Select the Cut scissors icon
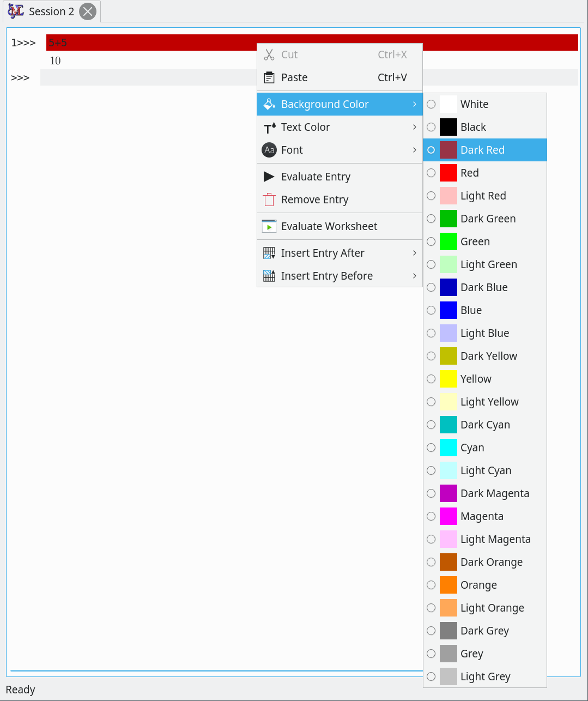588x701 pixels. click(269, 55)
